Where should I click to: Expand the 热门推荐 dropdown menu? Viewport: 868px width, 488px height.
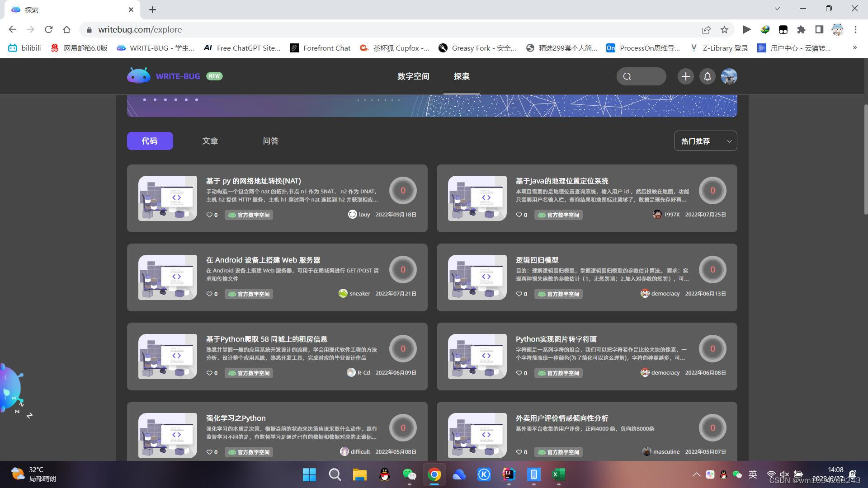tap(706, 141)
